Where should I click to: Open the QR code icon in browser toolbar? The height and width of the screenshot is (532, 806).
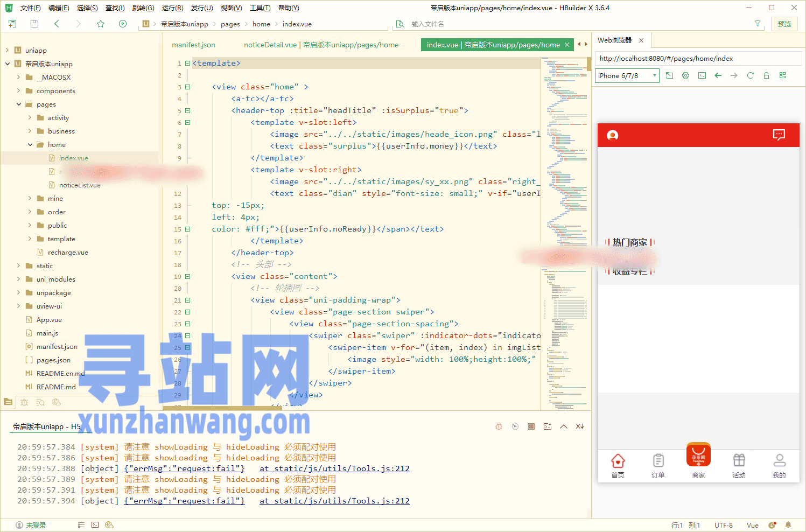(x=782, y=75)
